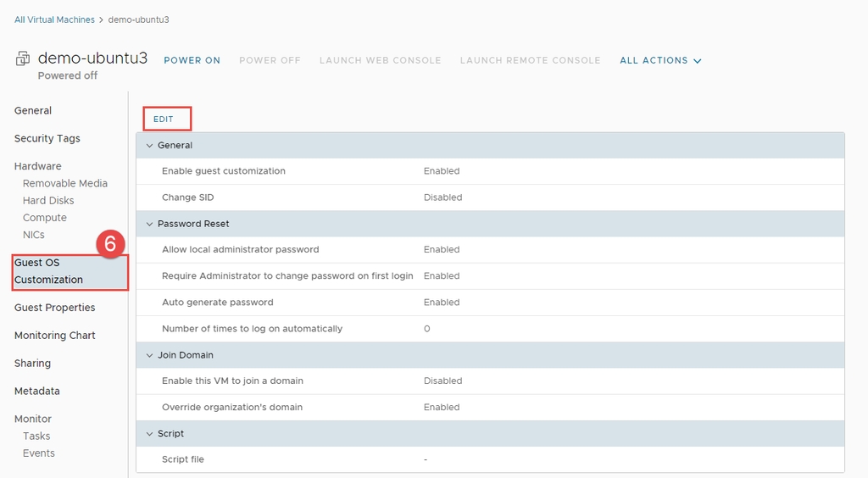
Task: Open Guest Properties page
Action: [x=55, y=308]
